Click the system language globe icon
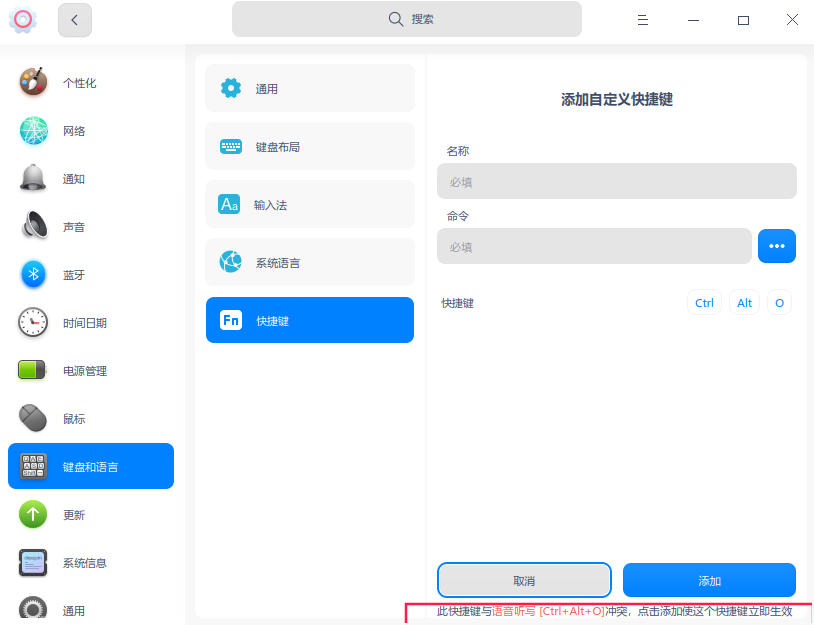 pos(230,262)
